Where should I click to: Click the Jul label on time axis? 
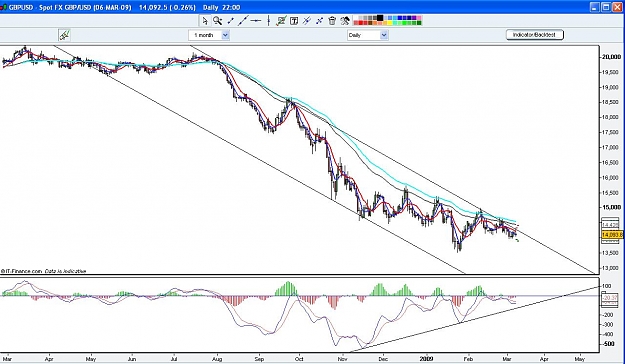tap(174, 359)
